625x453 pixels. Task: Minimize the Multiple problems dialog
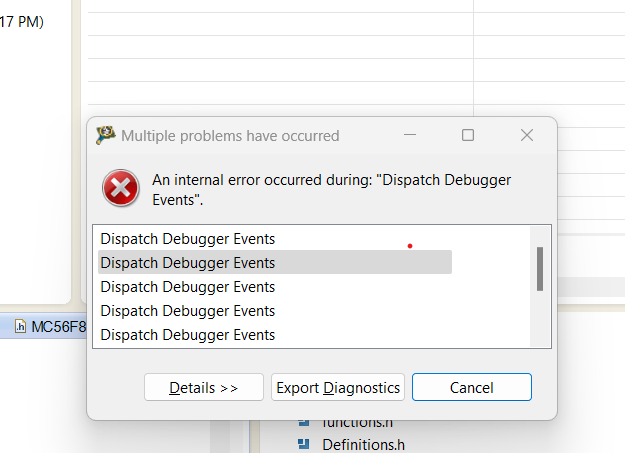409,135
